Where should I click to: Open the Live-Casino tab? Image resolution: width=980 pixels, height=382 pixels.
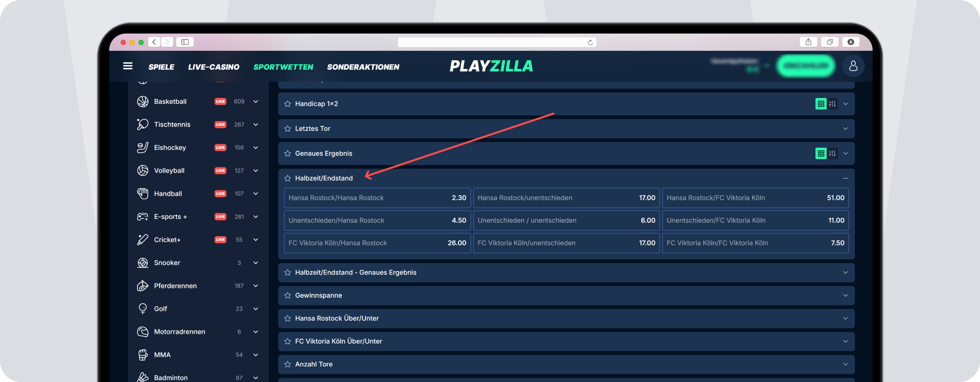[x=214, y=67]
